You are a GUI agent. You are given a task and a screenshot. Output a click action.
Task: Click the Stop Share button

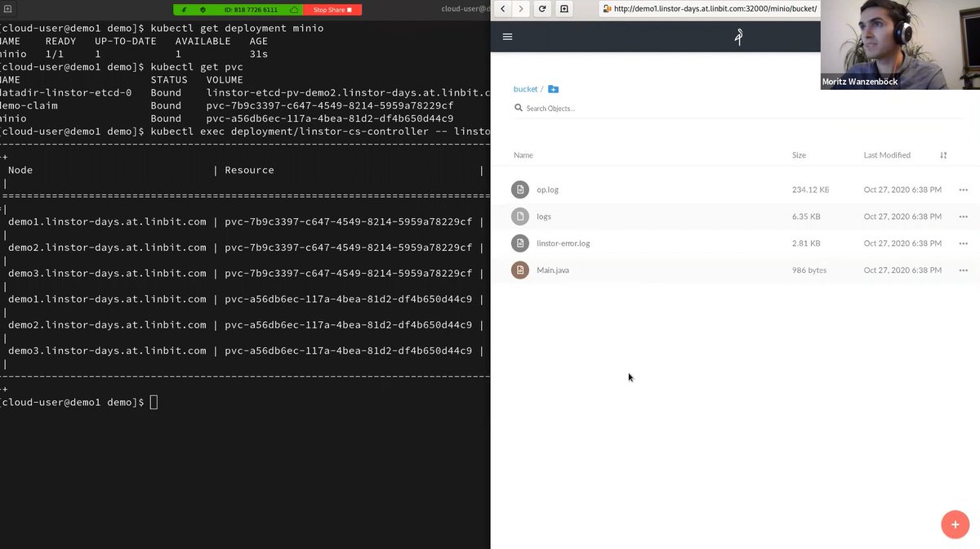point(332,10)
